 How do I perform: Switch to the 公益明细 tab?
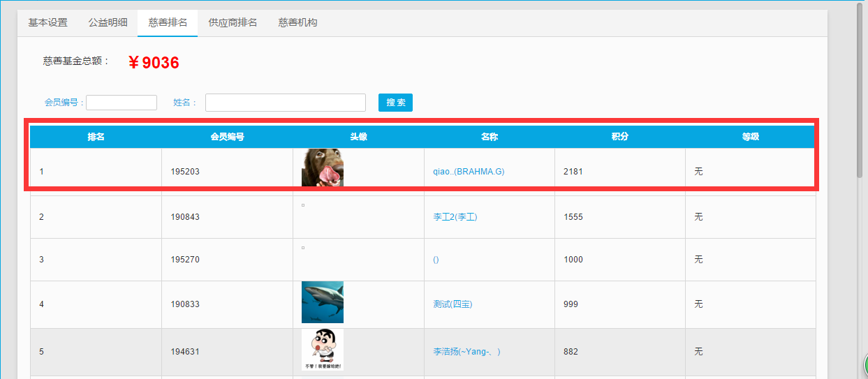(108, 22)
